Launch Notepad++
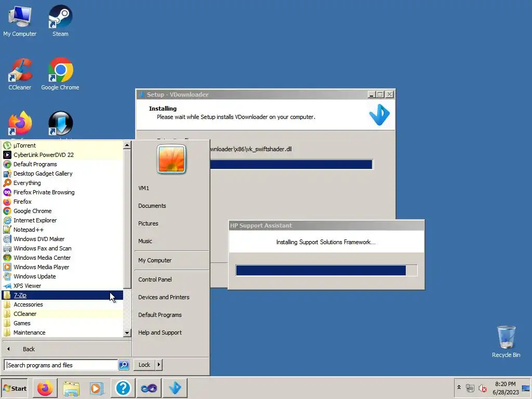Viewport: 532px width, 399px height. tap(63, 230)
